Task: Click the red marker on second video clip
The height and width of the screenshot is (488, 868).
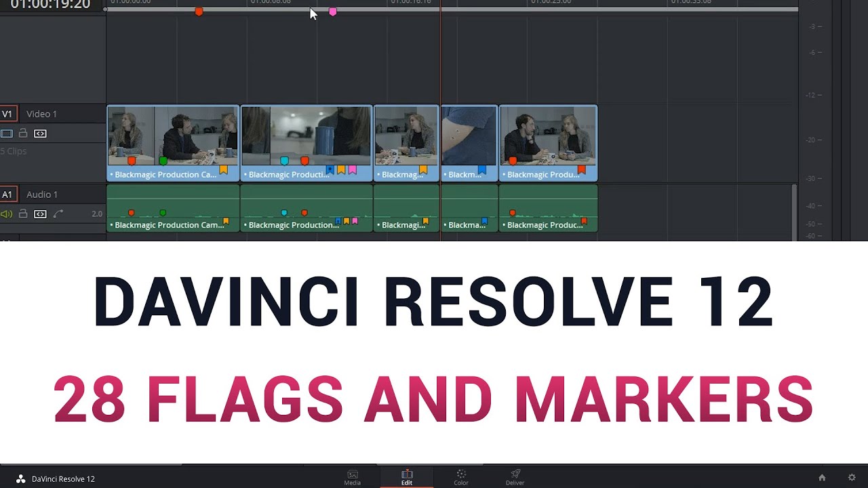Action: point(304,161)
